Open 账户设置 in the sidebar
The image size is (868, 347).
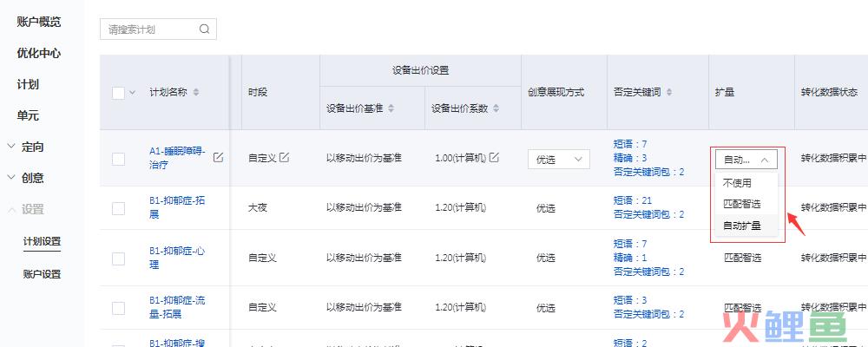(42, 274)
